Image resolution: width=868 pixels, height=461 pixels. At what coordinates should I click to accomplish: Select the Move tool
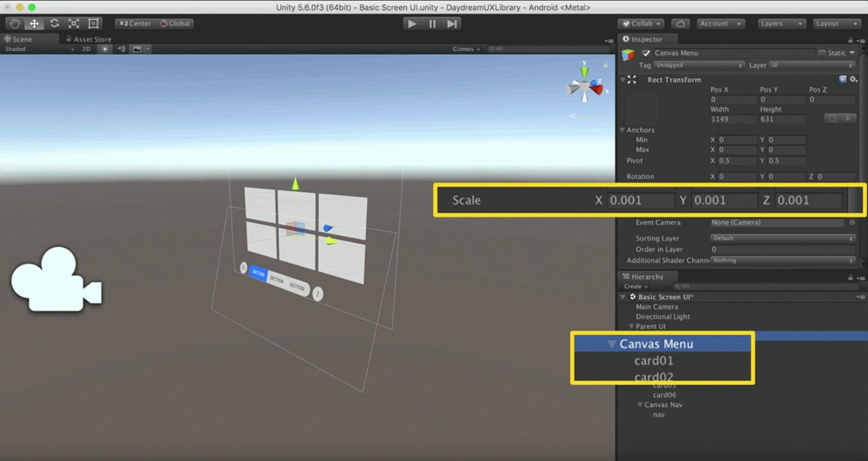(34, 23)
